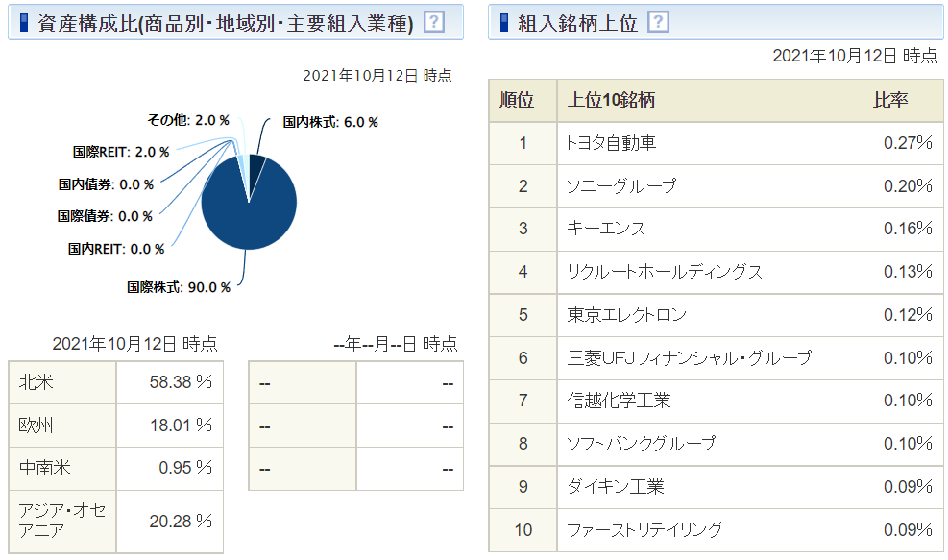Click the 国際株式: 90.0 % chart label
Viewport: 948px width, 560px height.
click(179, 286)
